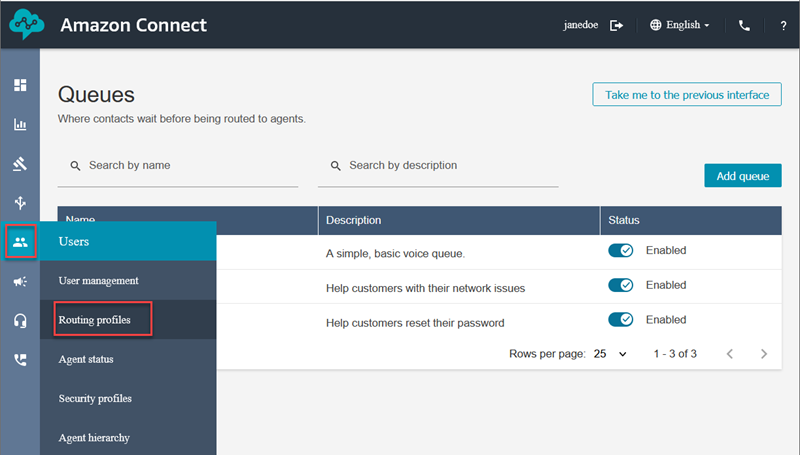Disable the simple basic voice queue toggle
Screen dimensions: 800x455
coord(621,251)
